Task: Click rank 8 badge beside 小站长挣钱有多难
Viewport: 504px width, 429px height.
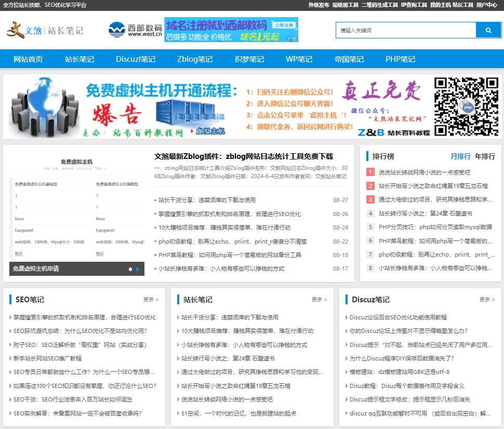Action: tap(370, 268)
